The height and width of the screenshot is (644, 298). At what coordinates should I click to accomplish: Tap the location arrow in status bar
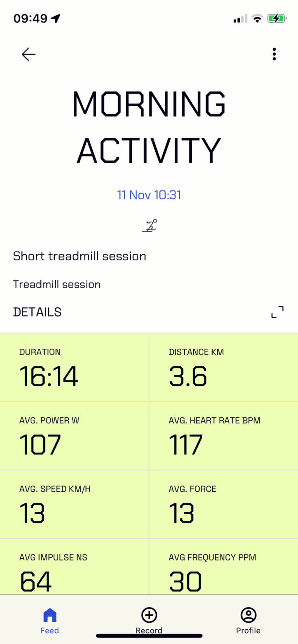click(56, 18)
